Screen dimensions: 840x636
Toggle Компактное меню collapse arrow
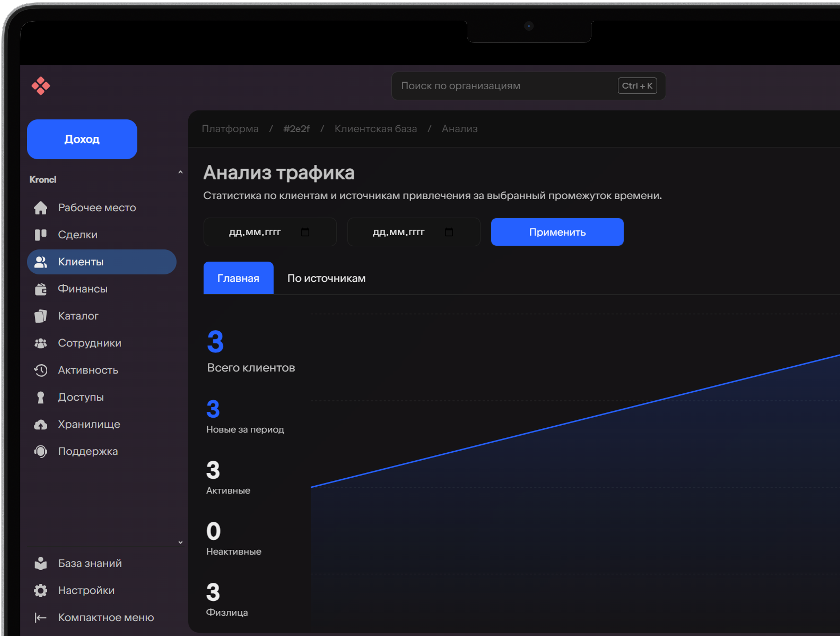tap(41, 618)
